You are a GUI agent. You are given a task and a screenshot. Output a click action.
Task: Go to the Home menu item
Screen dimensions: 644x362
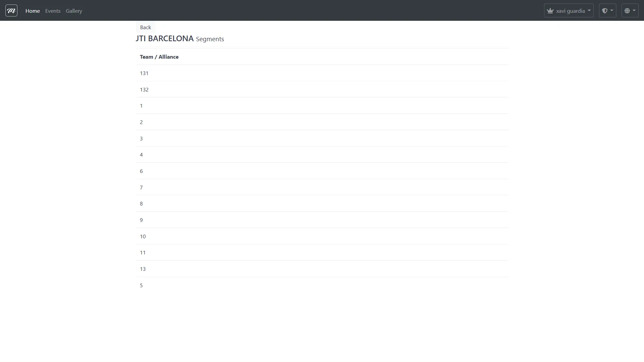[33, 11]
